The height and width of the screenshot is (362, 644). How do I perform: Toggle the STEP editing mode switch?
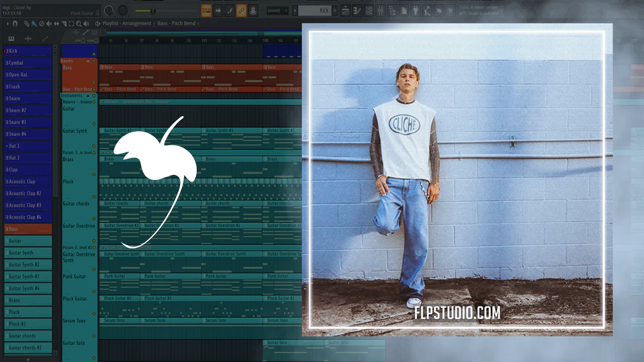click(x=82, y=41)
